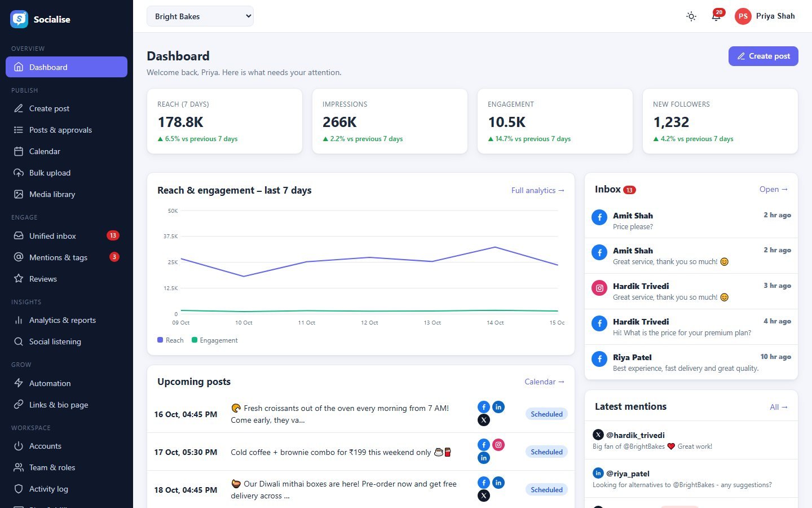Click the Inbox count badge 13
Screen dimensions: 812x508
click(629, 190)
